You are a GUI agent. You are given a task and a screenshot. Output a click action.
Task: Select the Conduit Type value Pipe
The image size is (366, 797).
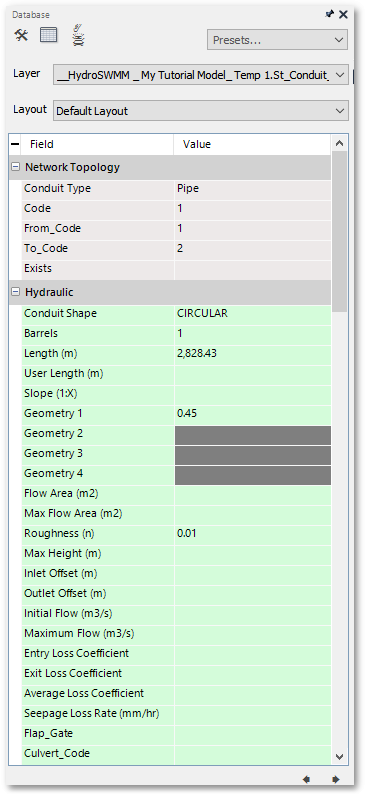pos(253,189)
